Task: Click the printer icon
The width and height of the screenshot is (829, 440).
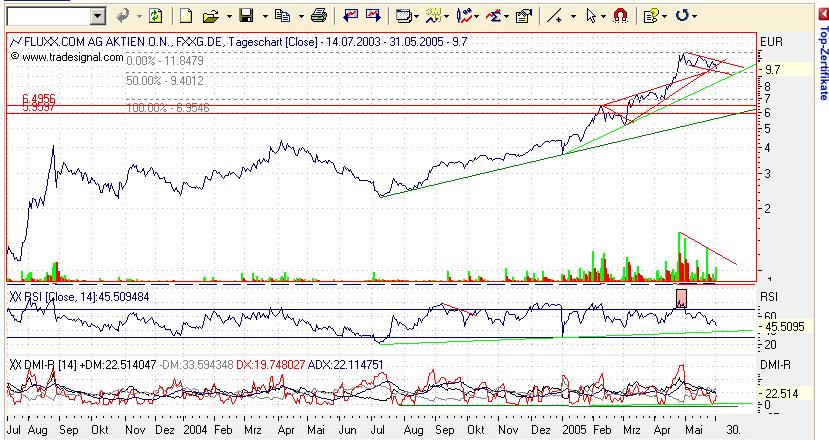Action: coord(319,16)
